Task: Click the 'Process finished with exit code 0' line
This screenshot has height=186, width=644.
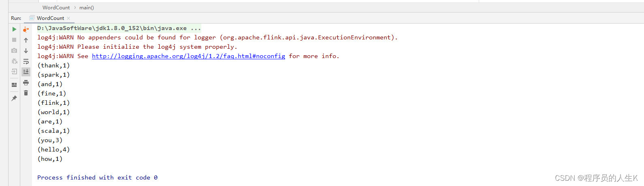Action: pos(97,177)
